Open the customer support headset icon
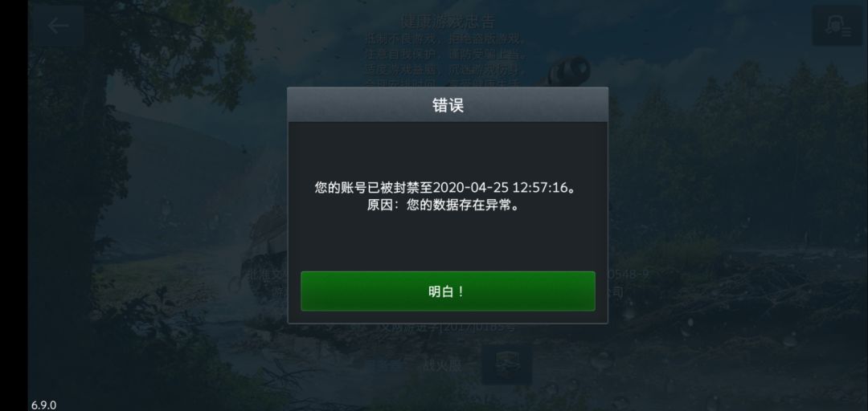The width and height of the screenshot is (868, 411). coord(837,26)
